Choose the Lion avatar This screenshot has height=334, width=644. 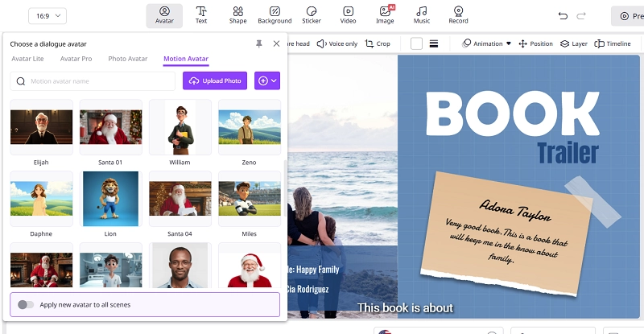tap(111, 199)
